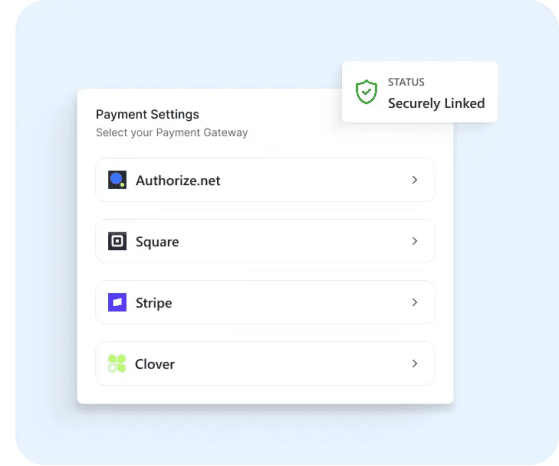The width and height of the screenshot is (559, 466).
Task: Open the Square row's empty middle area
Action: 294,241
